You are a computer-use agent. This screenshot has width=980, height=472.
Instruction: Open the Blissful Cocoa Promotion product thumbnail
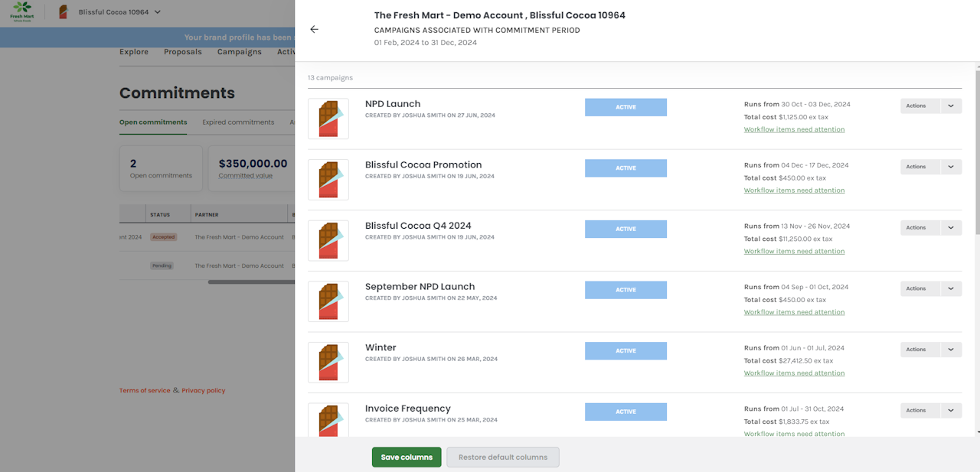click(x=328, y=180)
